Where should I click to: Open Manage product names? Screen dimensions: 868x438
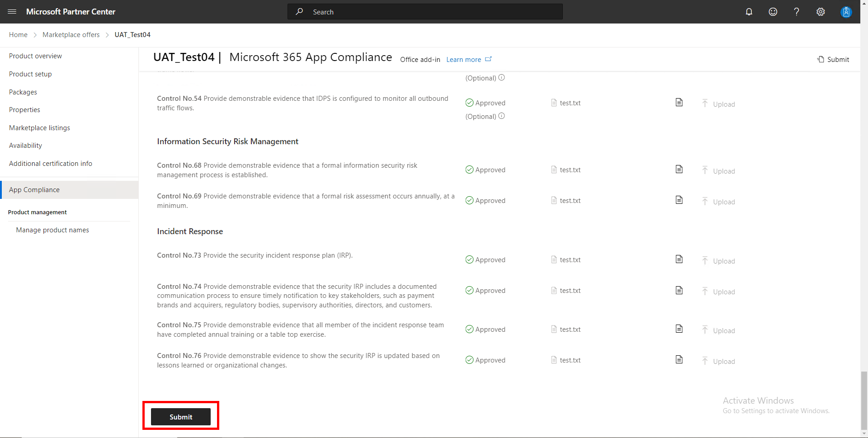[52, 230]
